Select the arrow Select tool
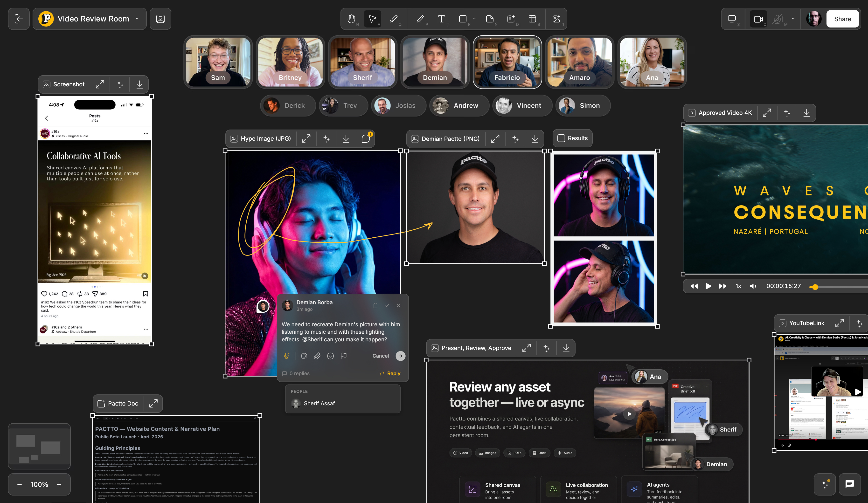 [372, 19]
